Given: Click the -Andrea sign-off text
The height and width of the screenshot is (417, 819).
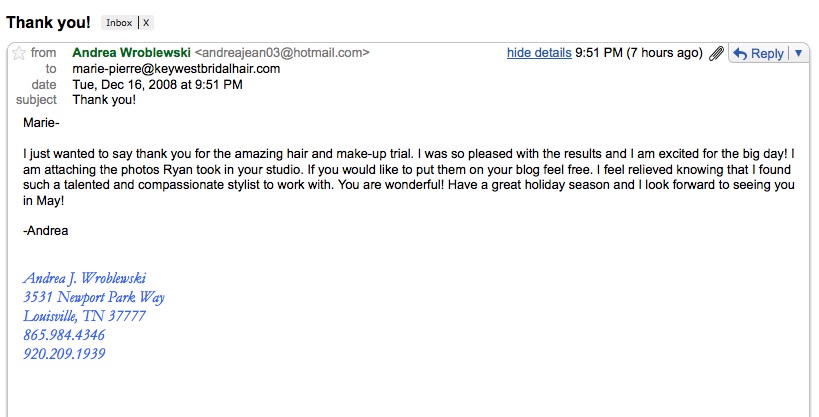Looking at the screenshot, I should [45, 230].
